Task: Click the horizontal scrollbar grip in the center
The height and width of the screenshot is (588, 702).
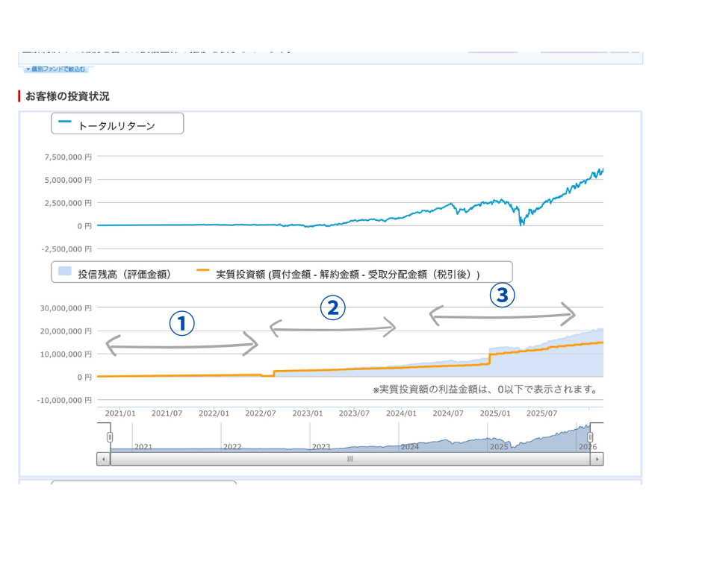Action: click(350, 460)
